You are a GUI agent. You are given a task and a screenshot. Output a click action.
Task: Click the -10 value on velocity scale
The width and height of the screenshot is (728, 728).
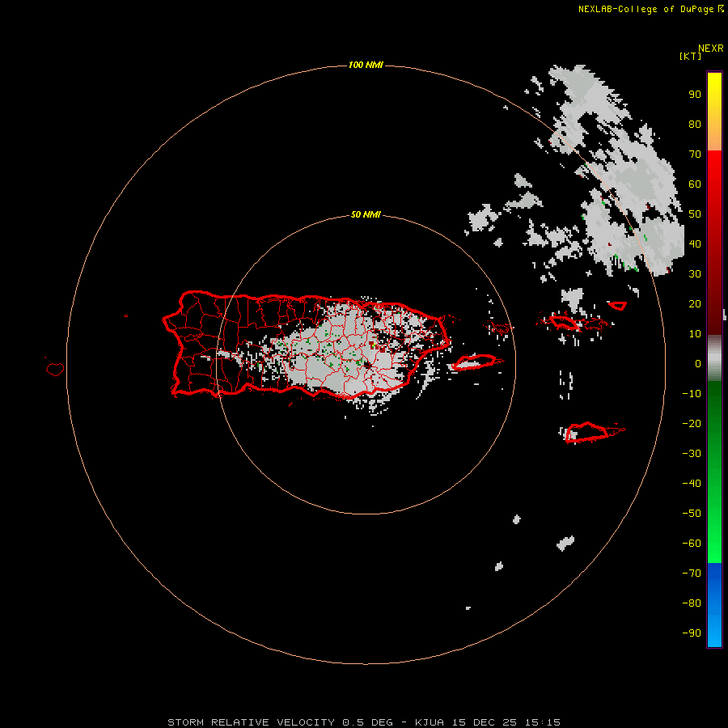coord(692,394)
